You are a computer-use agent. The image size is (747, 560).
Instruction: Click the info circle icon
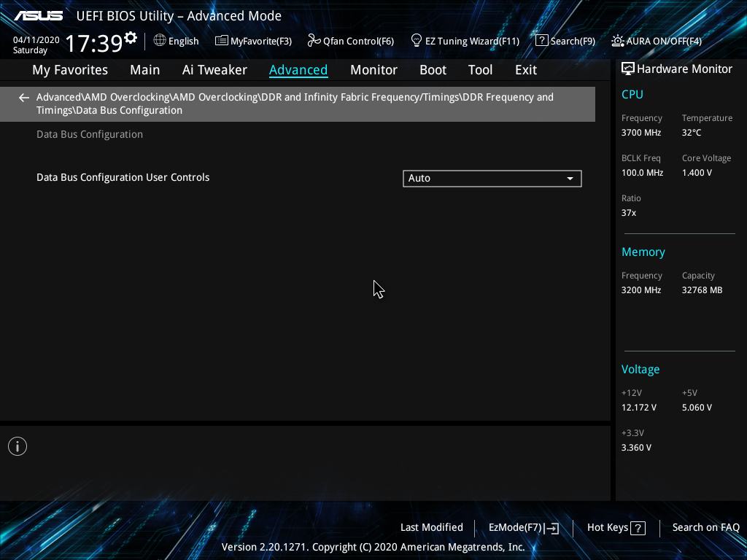(18, 446)
